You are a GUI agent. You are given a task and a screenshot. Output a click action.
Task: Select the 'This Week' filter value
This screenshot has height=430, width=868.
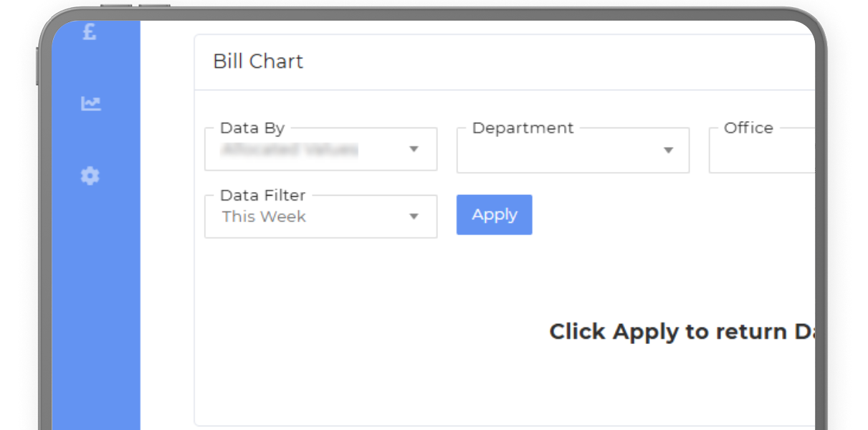[x=264, y=216]
